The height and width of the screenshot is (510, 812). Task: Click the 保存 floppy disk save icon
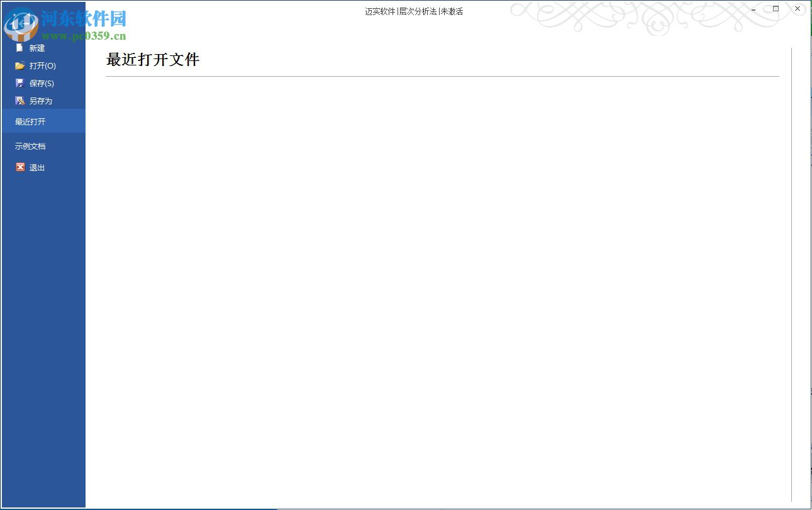pyautogui.click(x=21, y=83)
